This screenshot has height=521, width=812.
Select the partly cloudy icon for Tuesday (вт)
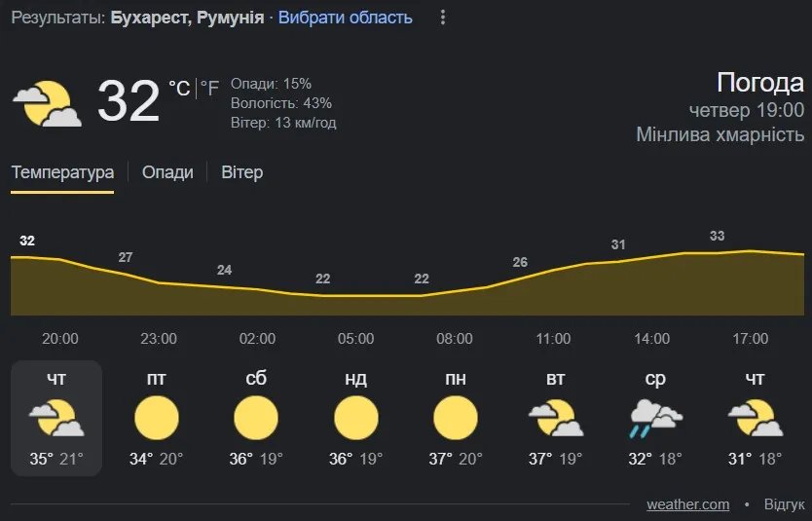click(x=555, y=419)
